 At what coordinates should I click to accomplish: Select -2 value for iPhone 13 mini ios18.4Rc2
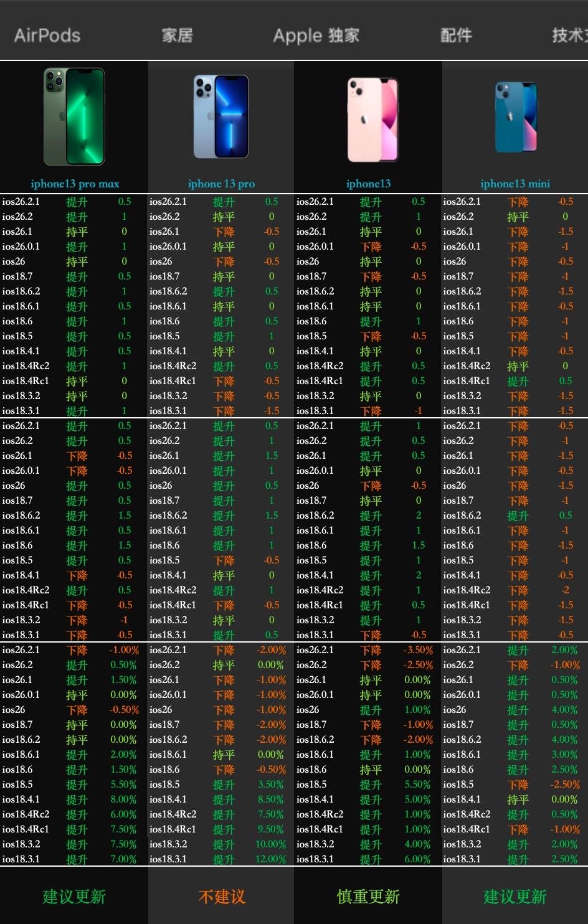[x=565, y=590]
